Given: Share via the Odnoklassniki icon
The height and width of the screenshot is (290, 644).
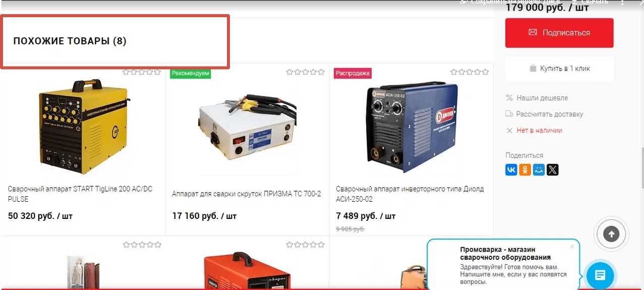Looking at the screenshot, I should click(x=525, y=170).
